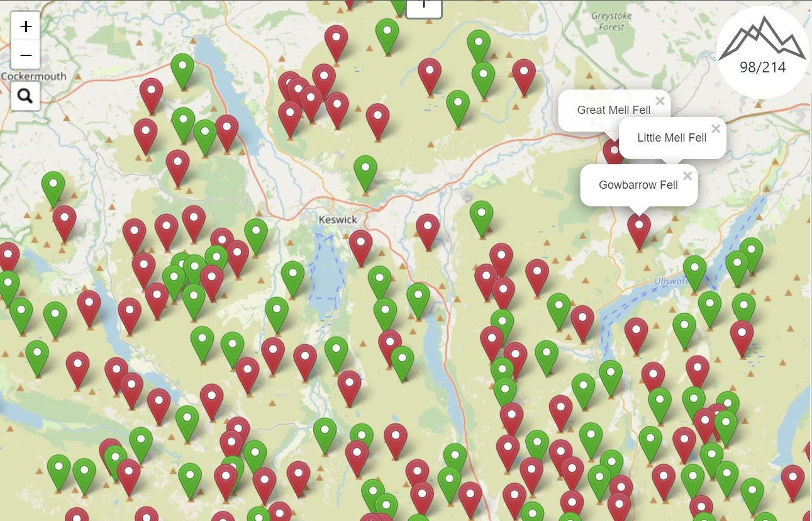Click the Ullswater lake label
Image resolution: width=812 pixels, height=521 pixels.
pyautogui.click(x=671, y=281)
